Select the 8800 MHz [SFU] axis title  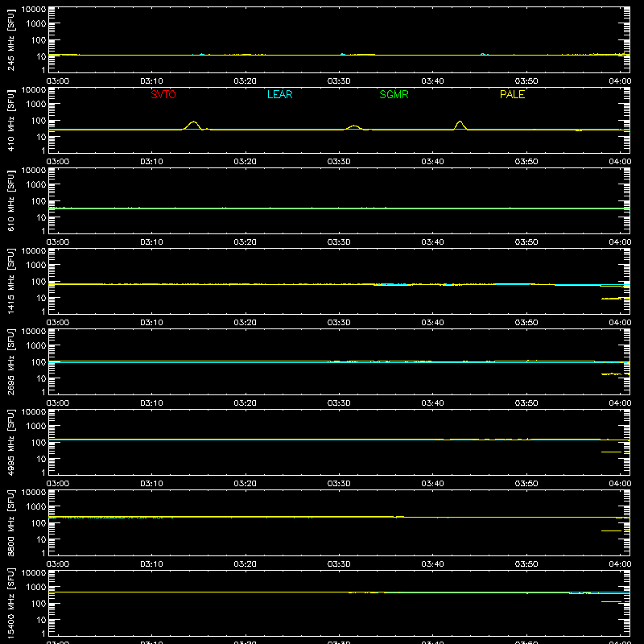[10, 522]
